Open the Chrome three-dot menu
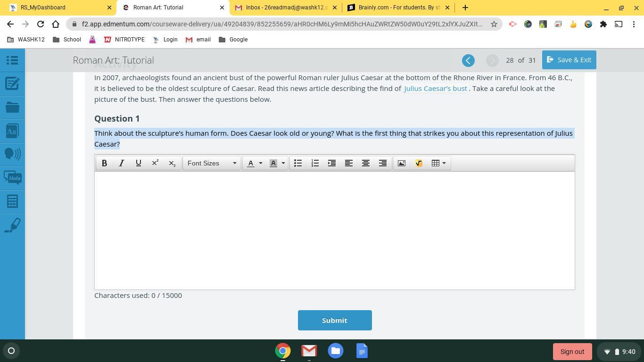This screenshot has width=644, height=362. pyautogui.click(x=634, y=24)
